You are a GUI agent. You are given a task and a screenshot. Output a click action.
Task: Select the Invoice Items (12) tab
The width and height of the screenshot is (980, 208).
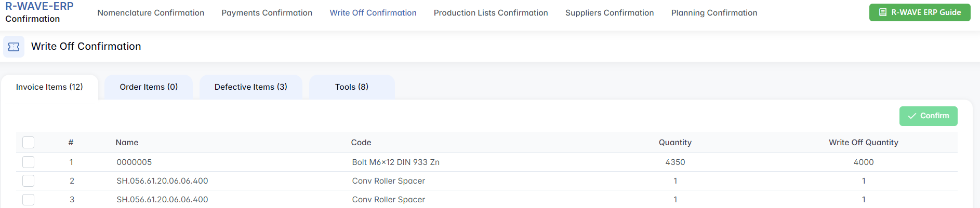[x=49, y=87]
